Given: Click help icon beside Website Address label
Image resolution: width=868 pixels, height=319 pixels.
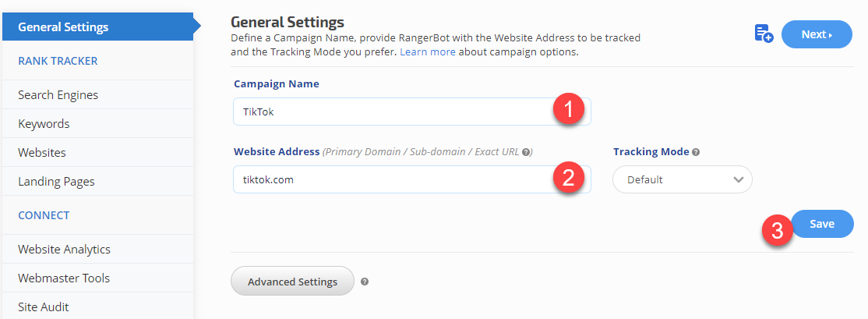Looking at the screenshot, I should point(526,152).
